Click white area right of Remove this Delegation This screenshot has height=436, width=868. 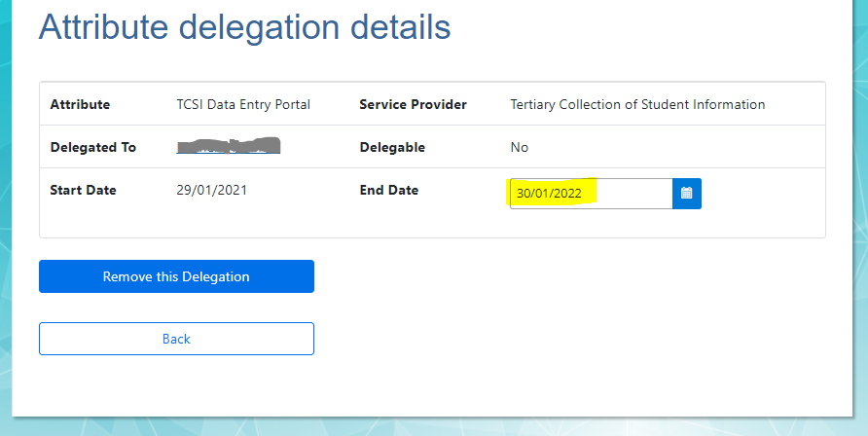click(564, 276)
